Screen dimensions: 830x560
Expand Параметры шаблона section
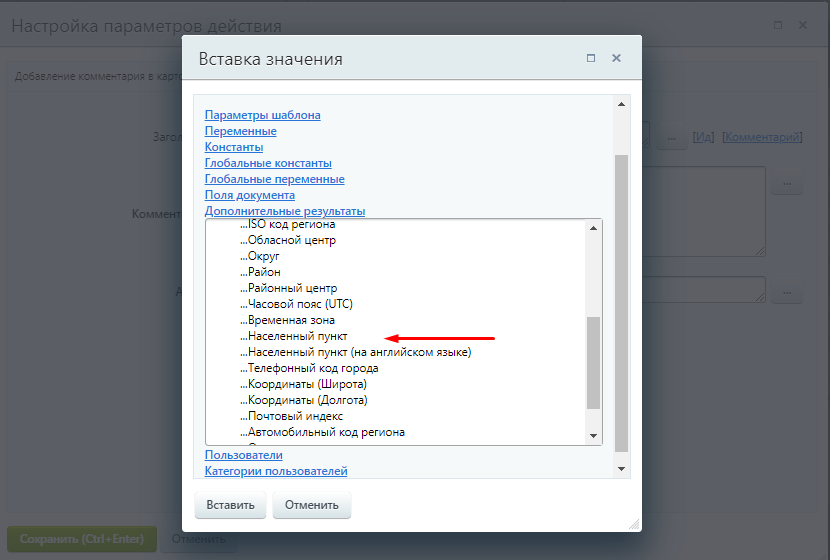coord(262,115)
